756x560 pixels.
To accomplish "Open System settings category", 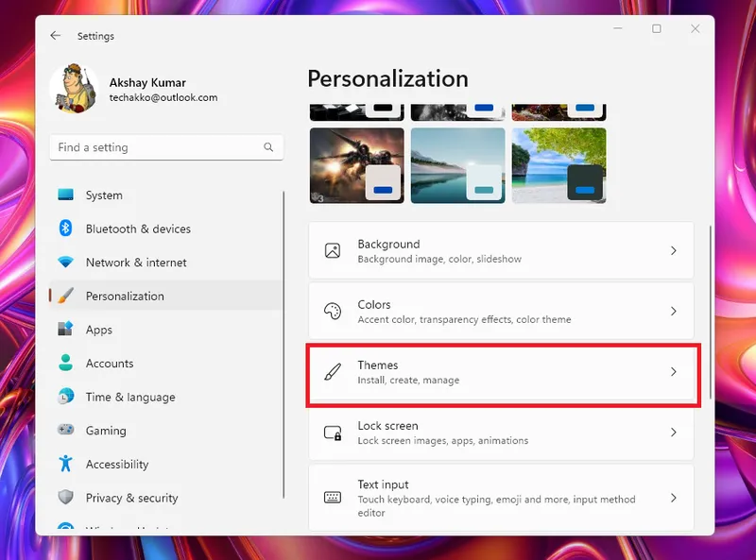I will pos(166,195).
